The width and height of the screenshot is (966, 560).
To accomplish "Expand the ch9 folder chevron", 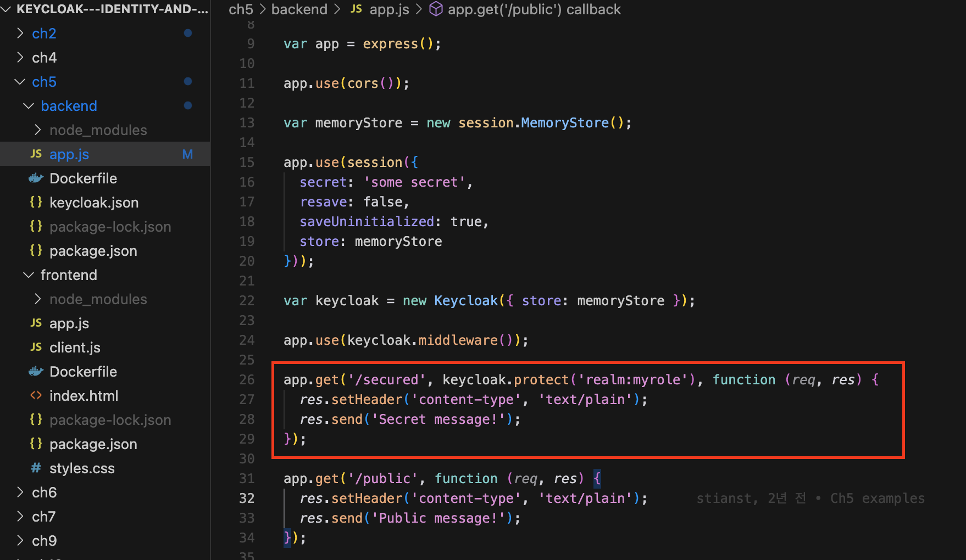I will [x=20, y=541].
